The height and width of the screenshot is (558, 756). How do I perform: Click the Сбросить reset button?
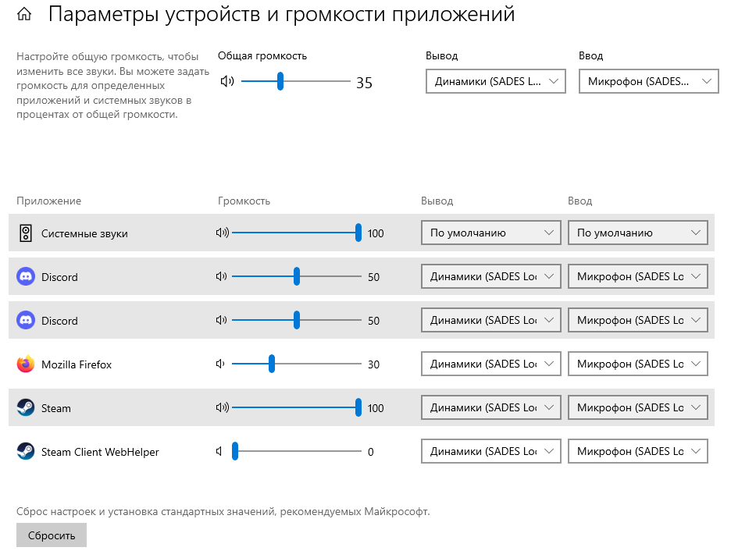(x=52, y=535)
